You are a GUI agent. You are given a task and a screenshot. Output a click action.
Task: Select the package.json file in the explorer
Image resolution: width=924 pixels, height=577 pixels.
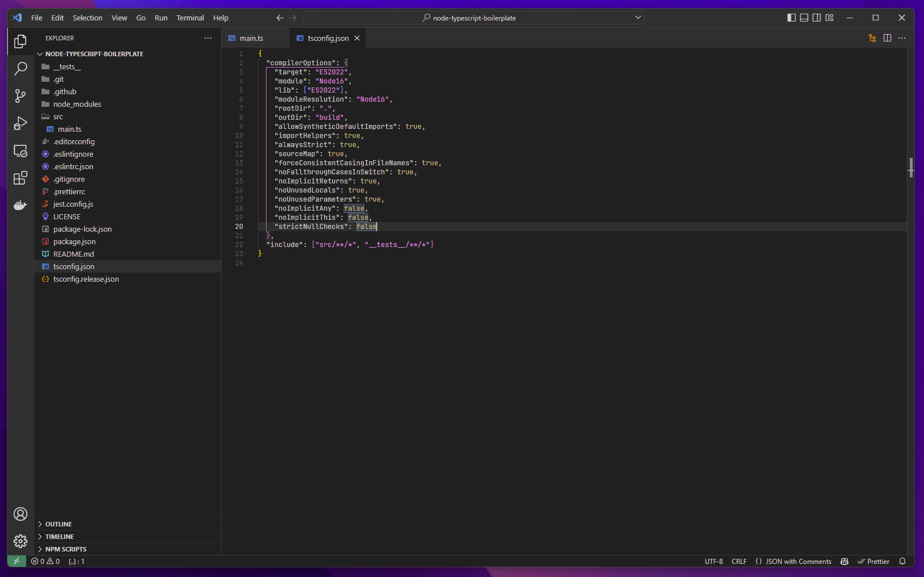click(x=73, y=241)
